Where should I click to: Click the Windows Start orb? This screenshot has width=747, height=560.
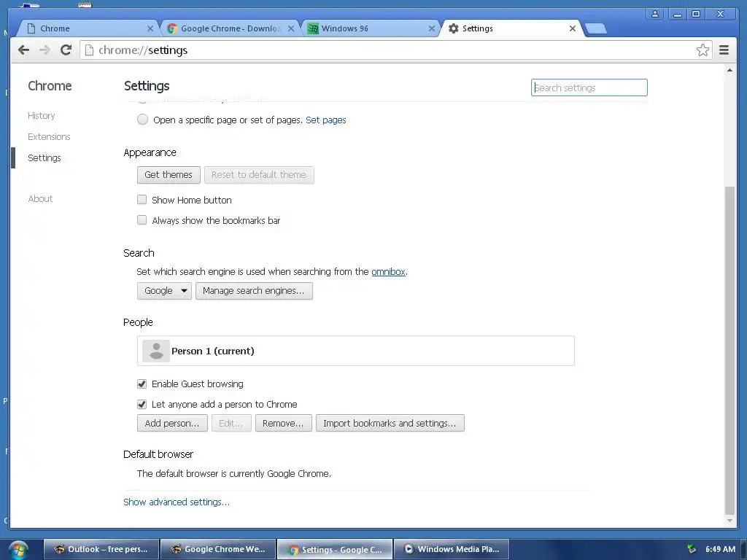click(x=18, y=550)
